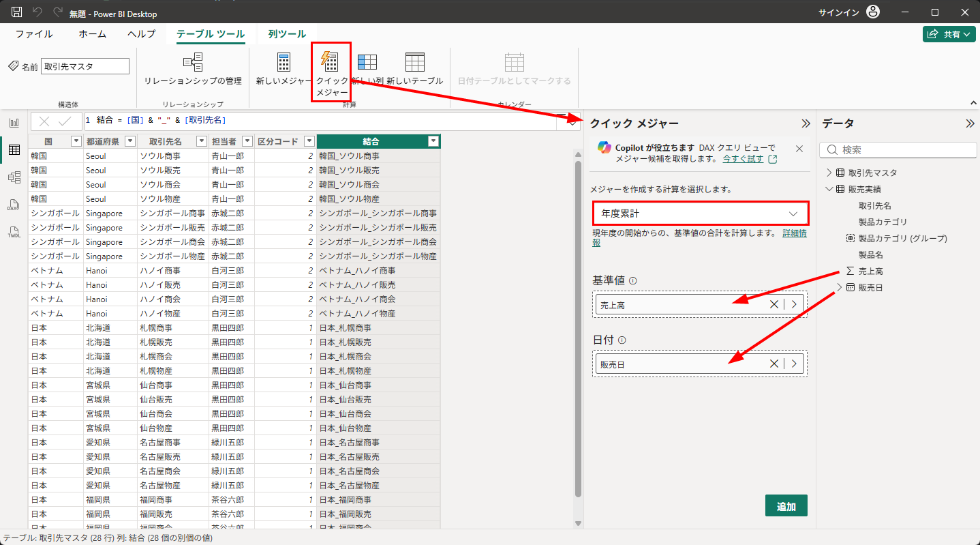Click the save icon in title bar
Viewport: 980px width, 545px height.
coord(17,12)
